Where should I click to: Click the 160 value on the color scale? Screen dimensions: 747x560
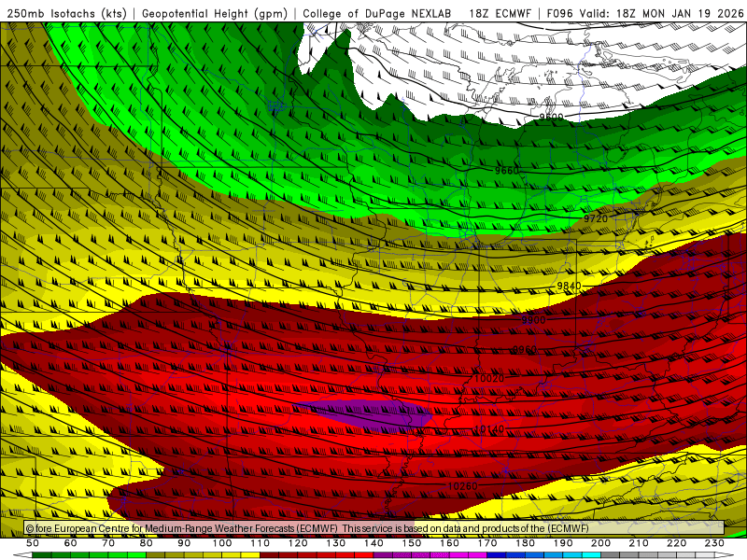point(449,543)
